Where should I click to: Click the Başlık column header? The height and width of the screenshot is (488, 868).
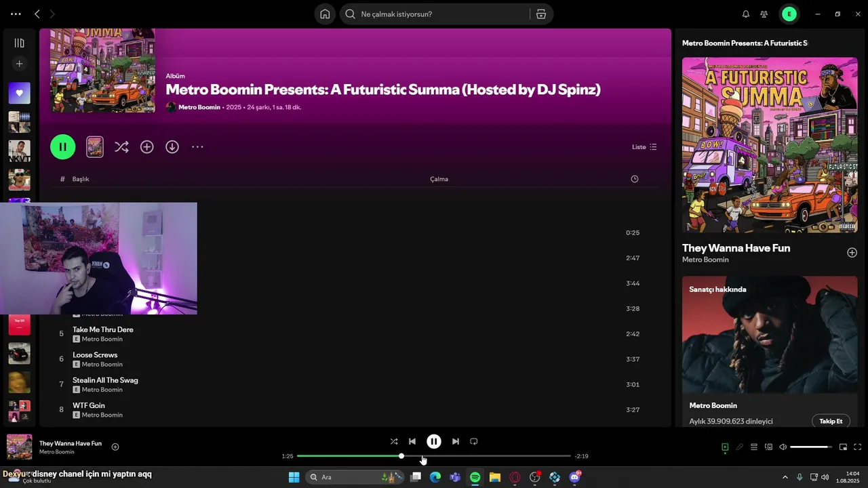point(81,179)
